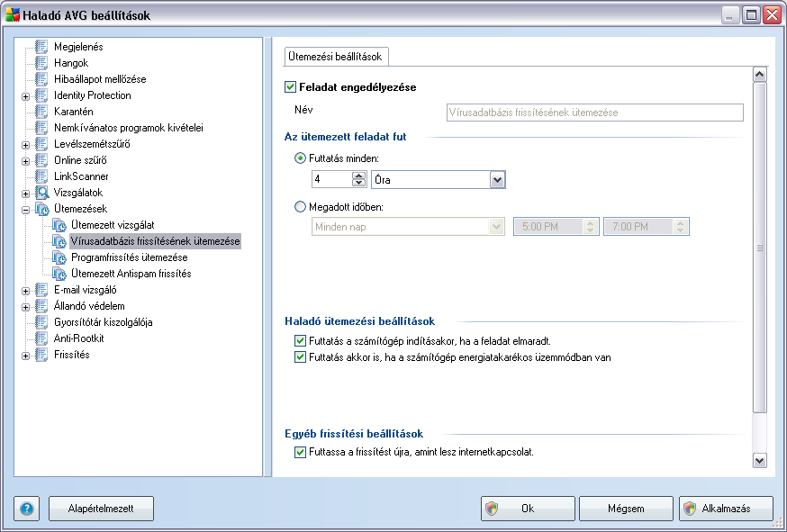
Task: Click the Vírusadatbázis frissítésének ütemezése icon
Action: pyautogui.click(x=59, y=241)
